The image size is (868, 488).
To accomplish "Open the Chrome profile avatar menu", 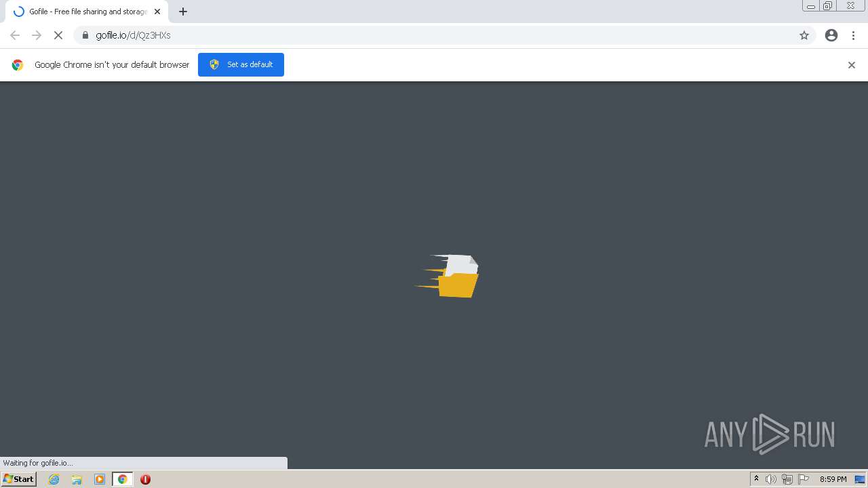I will tap(831, 35).
